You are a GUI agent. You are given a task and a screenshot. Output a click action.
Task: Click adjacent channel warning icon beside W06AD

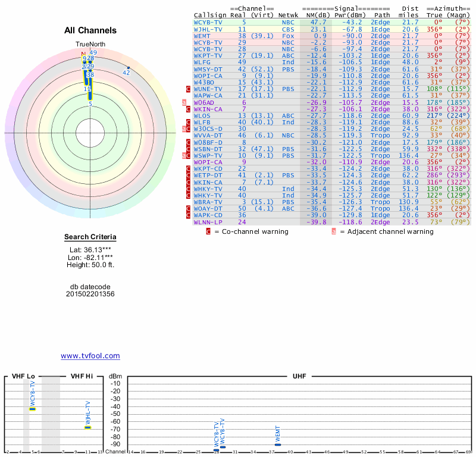(x=184, y=102)
